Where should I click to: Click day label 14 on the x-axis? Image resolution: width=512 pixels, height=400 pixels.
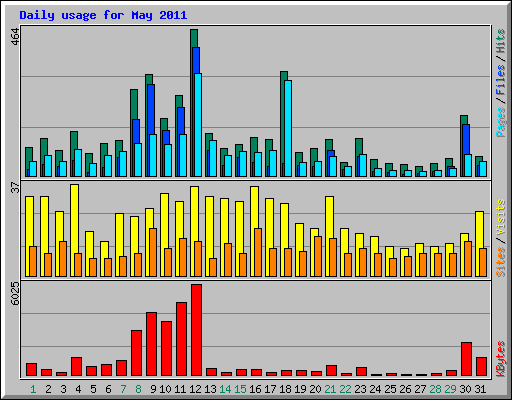tap(225, 389)
